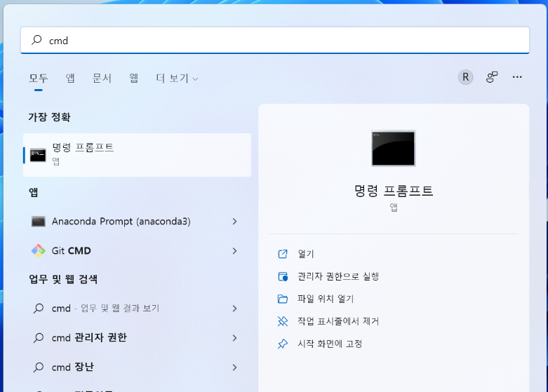The image size is (548, 392).
Task: Choose 시작 화면에 고정
Action: tap(330, 344)
